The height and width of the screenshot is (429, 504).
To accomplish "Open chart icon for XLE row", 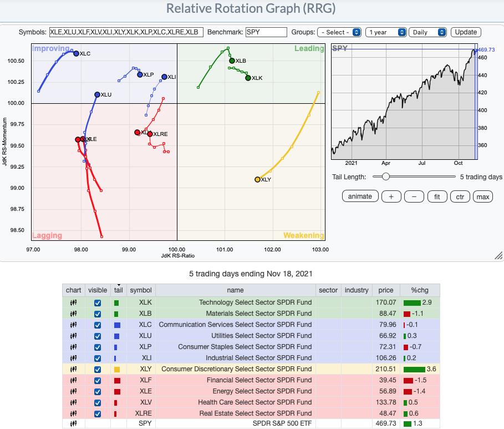I will pos(73,391).
